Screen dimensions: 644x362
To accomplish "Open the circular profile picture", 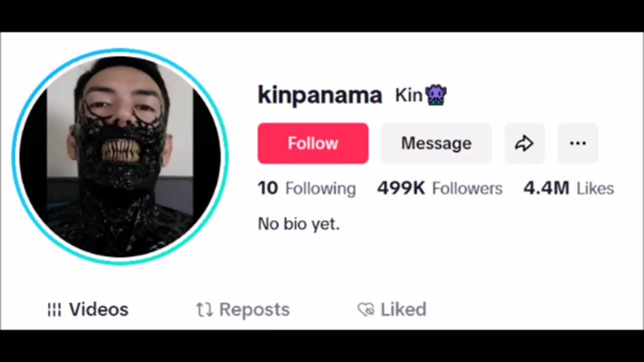I will (x=120, y=156).
